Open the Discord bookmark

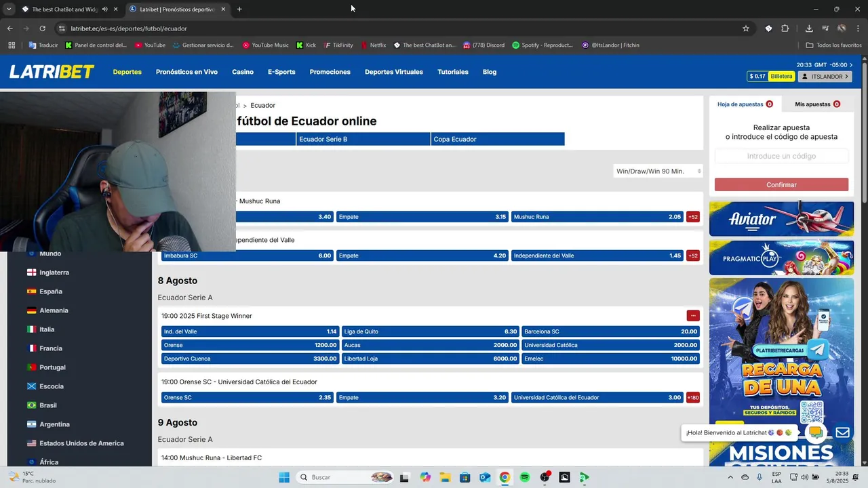tap(484, 45)
